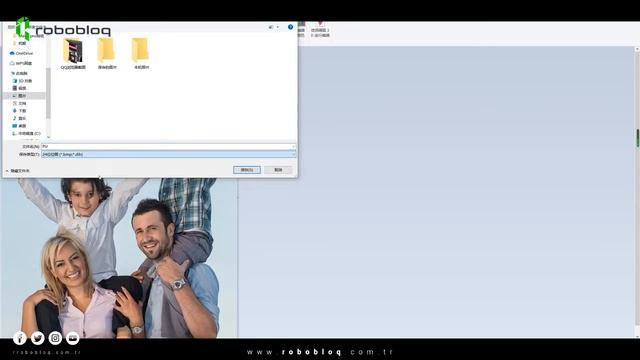The width and height of the screenshot is (640, 360).
Task: Click the Cancel button in the dialog
Action: click(278, 170)
